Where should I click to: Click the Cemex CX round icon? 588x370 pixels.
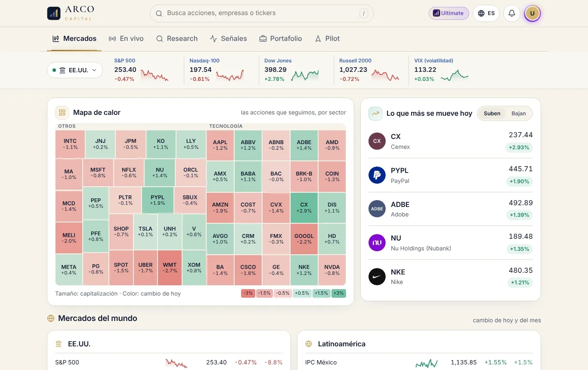pyautogui.click(x=377, y=141)
